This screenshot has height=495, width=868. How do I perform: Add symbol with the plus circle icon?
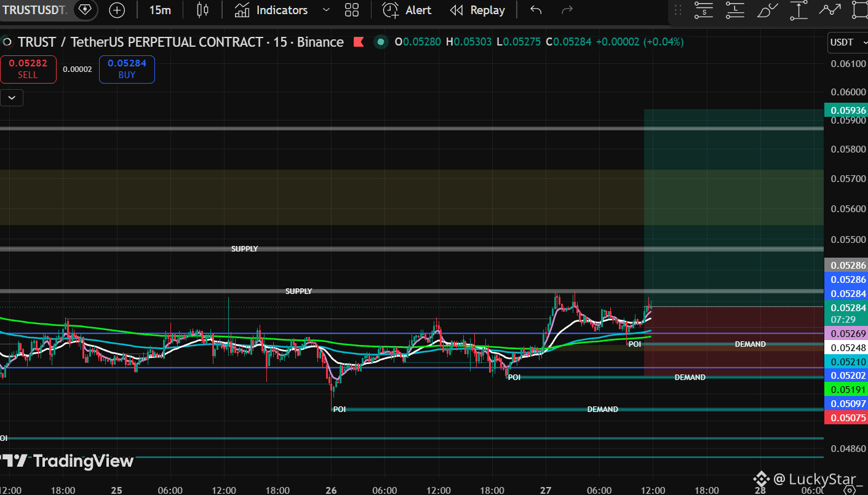[117, 10]
